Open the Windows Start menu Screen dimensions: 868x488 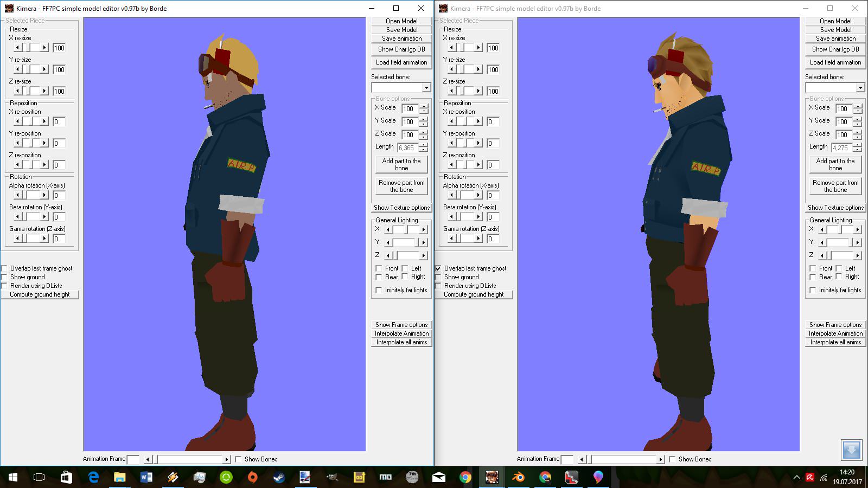[13, 477]
